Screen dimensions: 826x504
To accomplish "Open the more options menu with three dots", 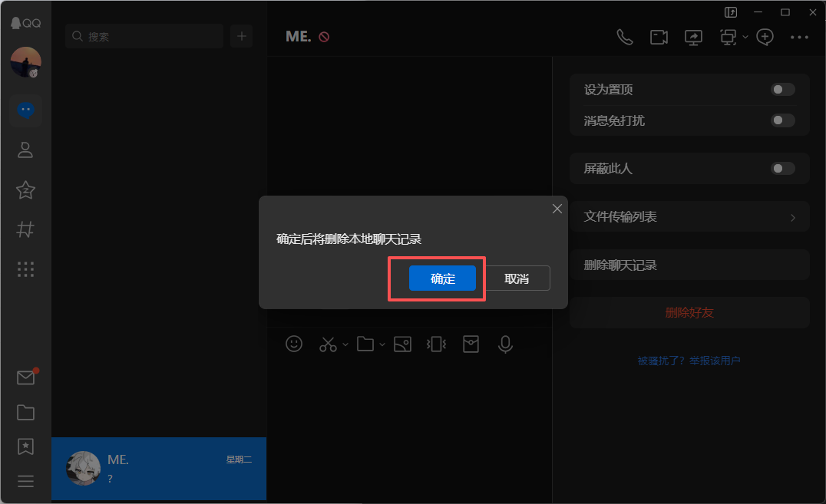I will [x=799, y=37].
